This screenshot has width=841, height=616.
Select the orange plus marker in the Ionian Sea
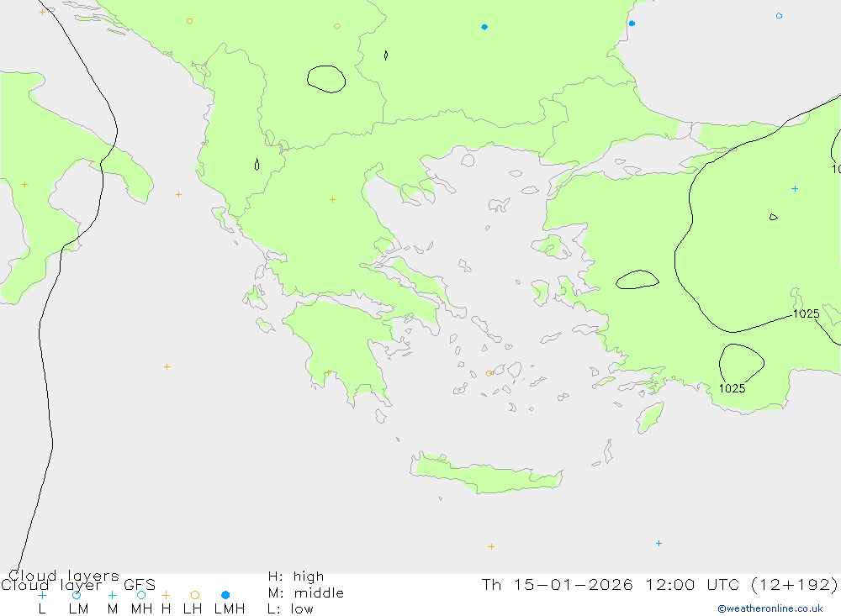point(167,366)
